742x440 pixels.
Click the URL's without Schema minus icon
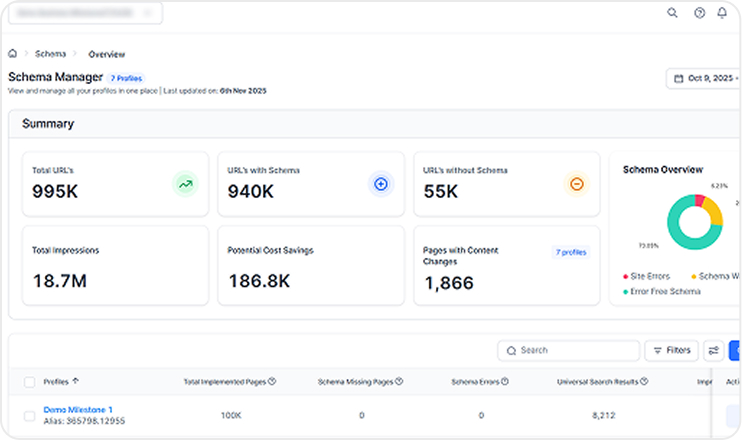(x=576, y=184)
